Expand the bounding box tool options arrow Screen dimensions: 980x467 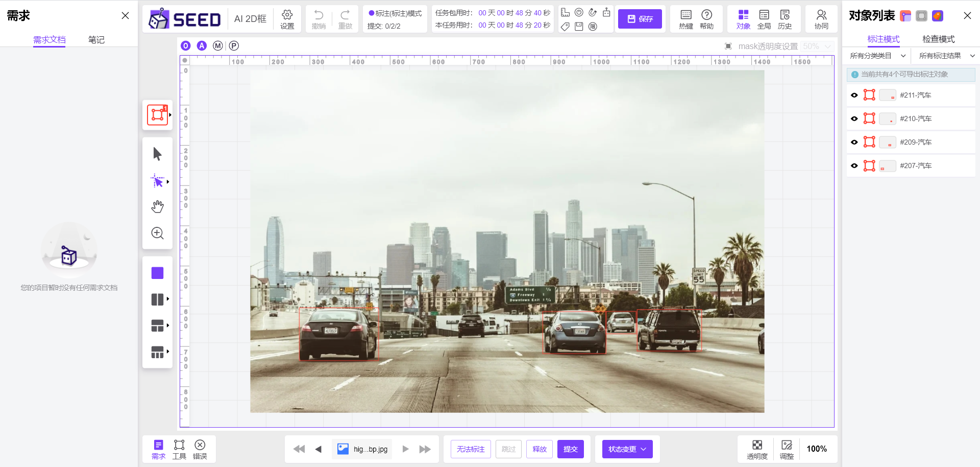pyautogui.click(x=170, y=115)
